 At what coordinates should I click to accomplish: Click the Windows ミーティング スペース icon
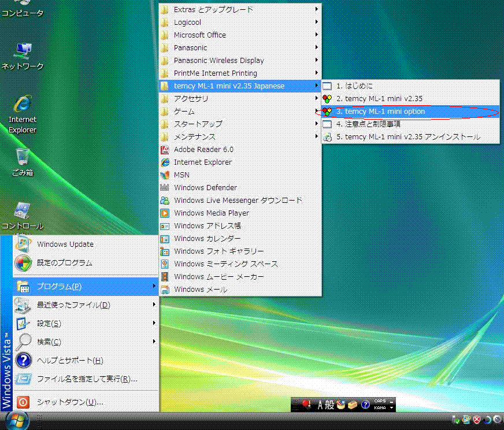165,264
